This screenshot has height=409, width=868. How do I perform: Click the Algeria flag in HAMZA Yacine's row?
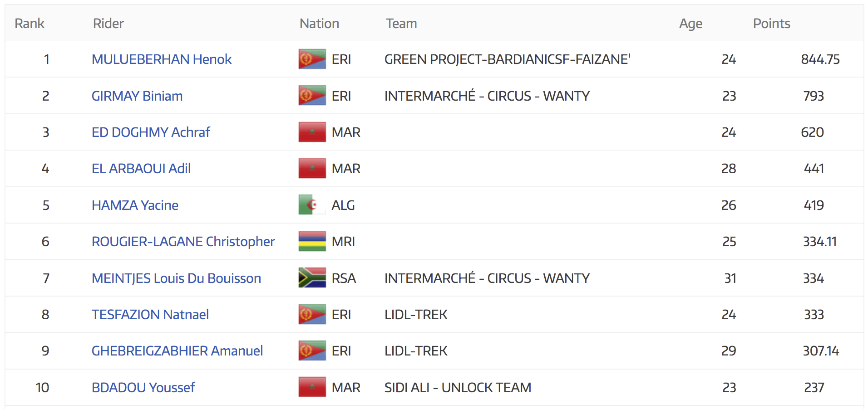312,205
